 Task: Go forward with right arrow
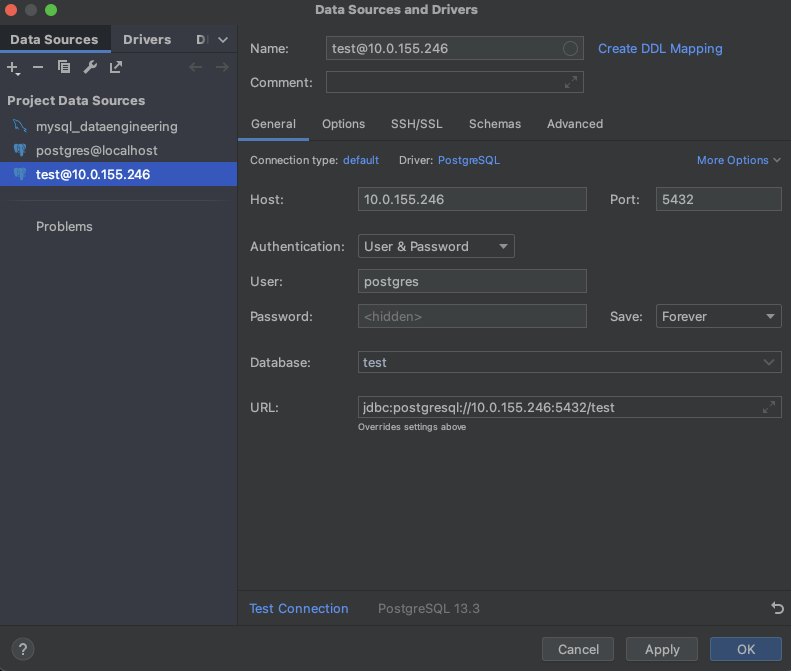[x=222, y=67]
